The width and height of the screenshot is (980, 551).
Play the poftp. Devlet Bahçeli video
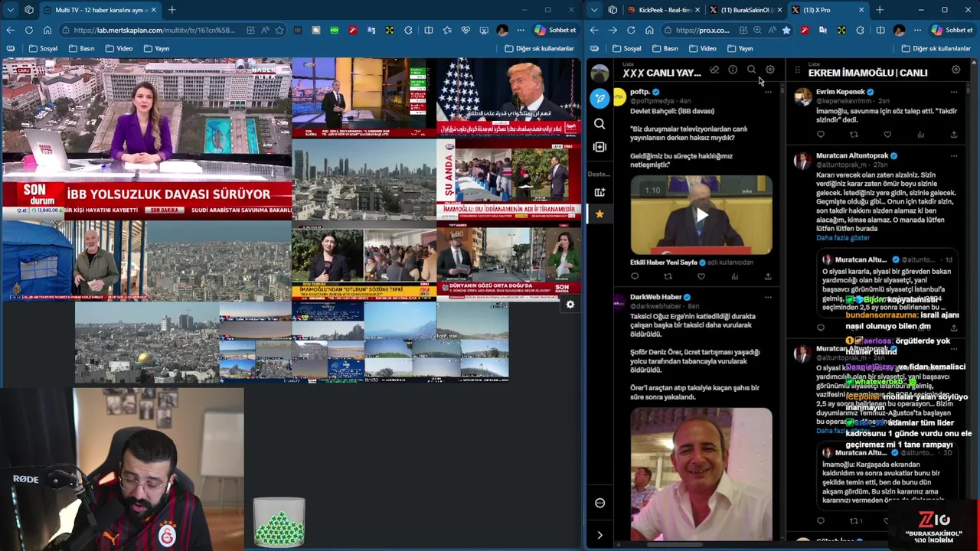[701, 215]
